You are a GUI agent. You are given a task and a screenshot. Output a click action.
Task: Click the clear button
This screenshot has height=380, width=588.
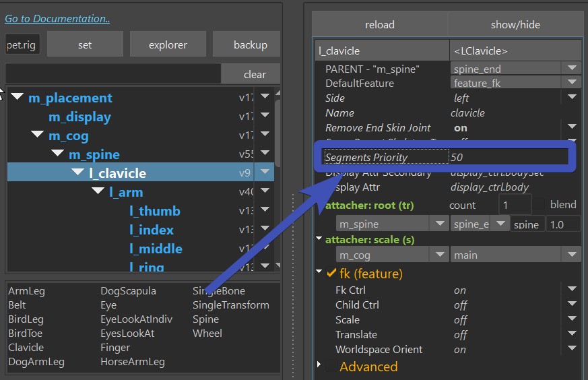(x=254, y=75)
